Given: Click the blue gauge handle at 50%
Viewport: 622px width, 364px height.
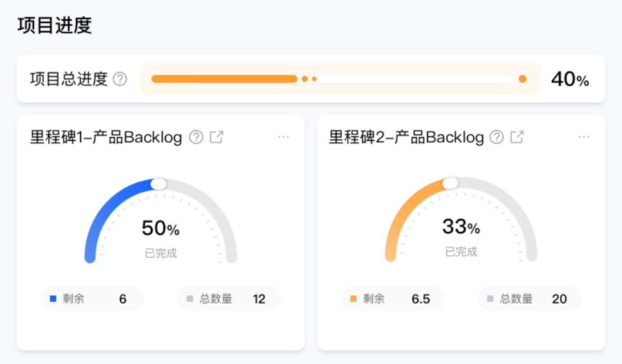Looking at the screenshot, I should 158,184.
